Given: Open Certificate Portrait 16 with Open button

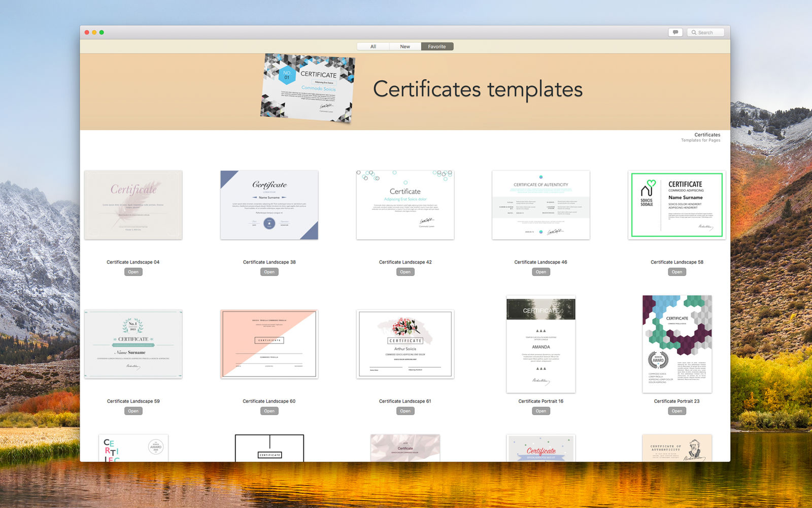Looking at the screenshot, I should point(541,411).
